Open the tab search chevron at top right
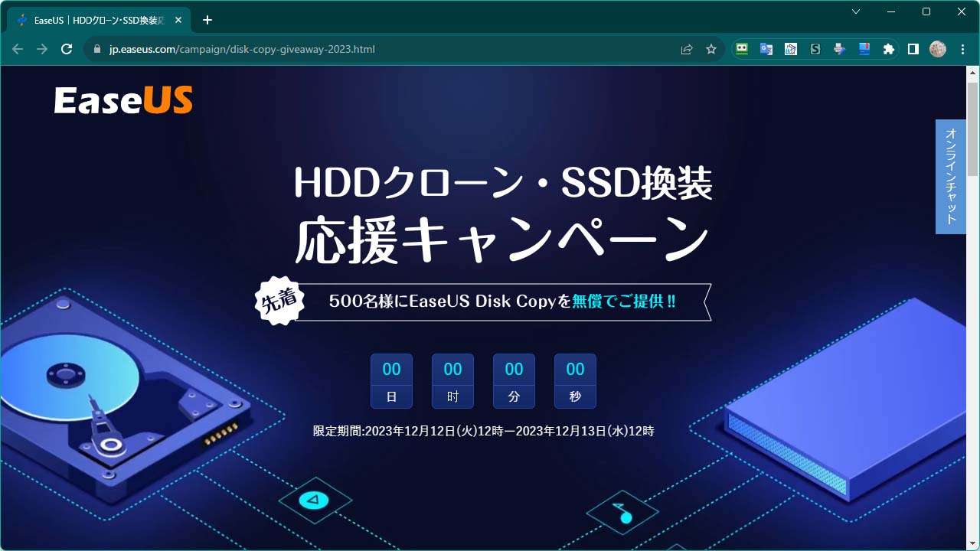 [x=855, y=11]
